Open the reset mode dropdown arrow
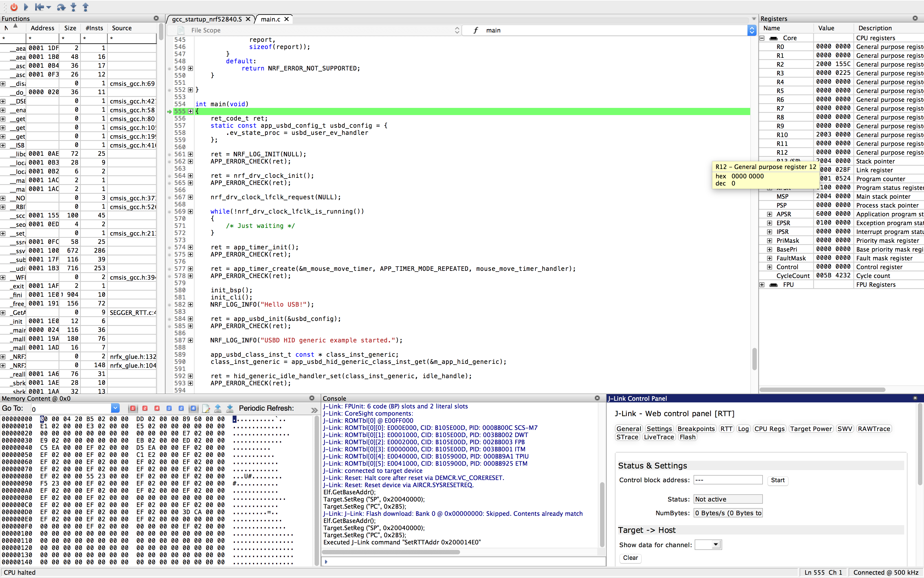 coord(49,7)
